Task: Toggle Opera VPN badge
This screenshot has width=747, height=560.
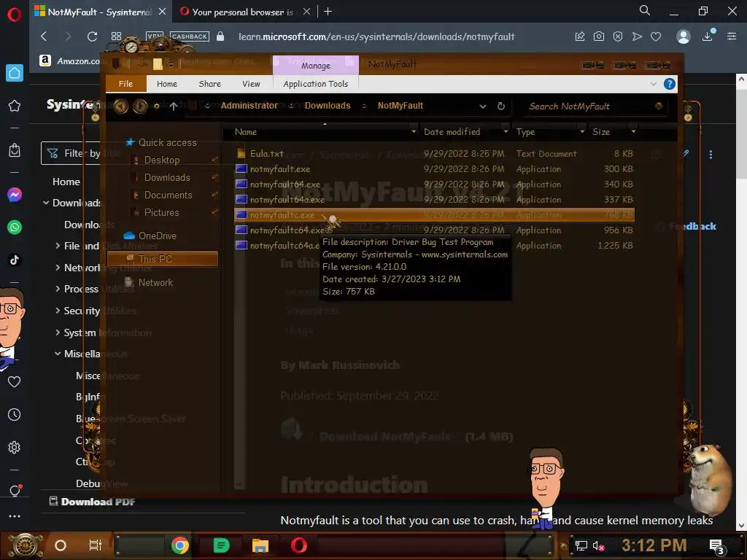Action: pos(155,36)
